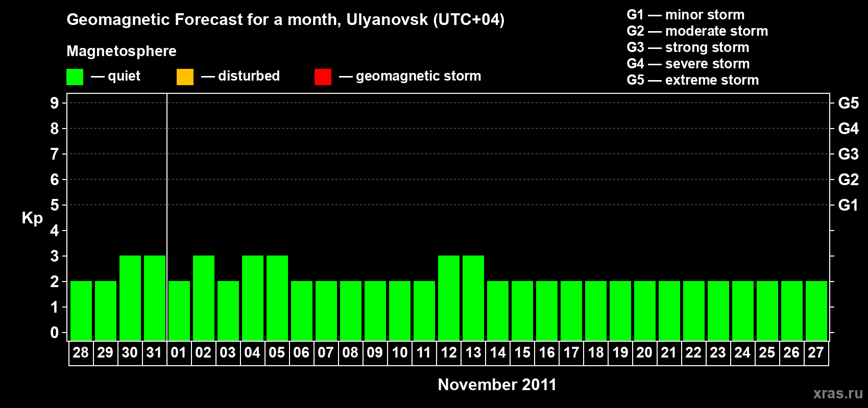Click date label 16 on the axis
The image size is (868, 408).
pyautogui.click(x=546, y=353)
